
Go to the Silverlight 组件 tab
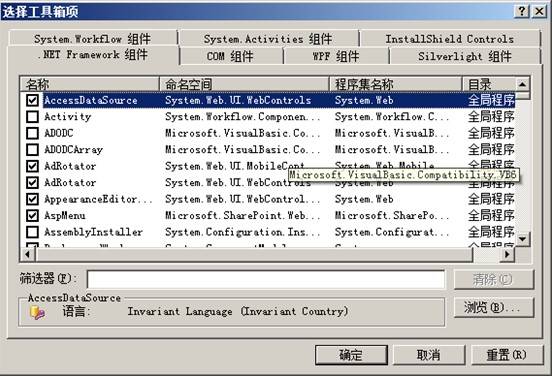465,56
